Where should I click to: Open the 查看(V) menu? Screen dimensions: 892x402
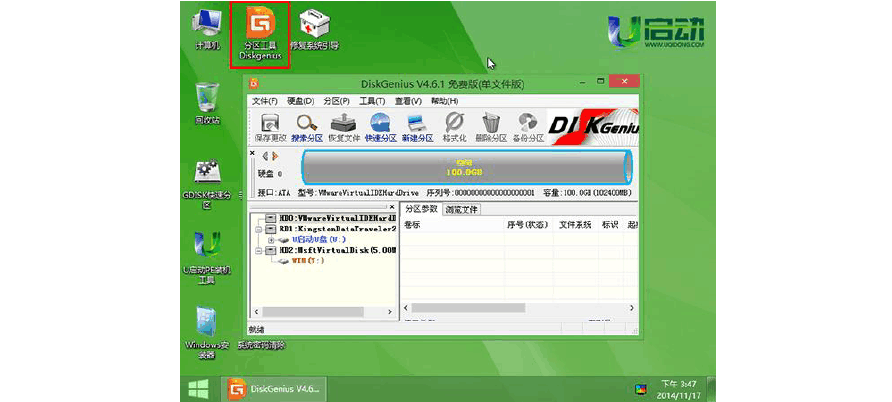pyautogui.click(x=408, y=101)
